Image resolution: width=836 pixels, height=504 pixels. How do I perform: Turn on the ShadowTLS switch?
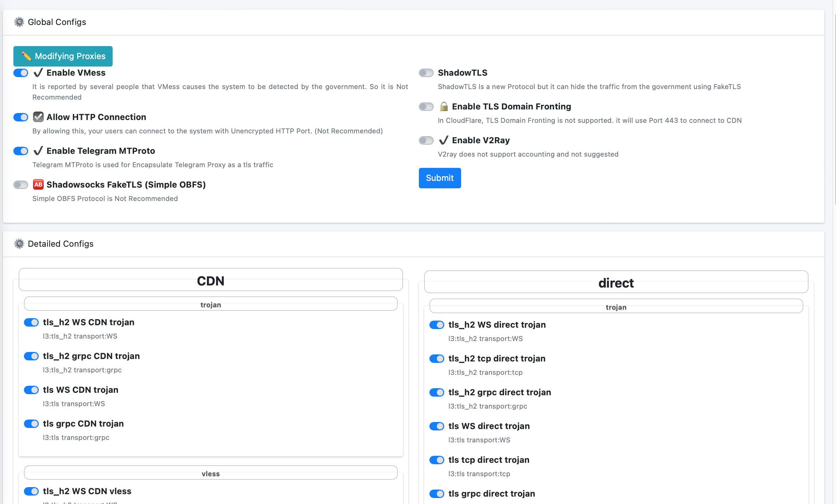coord(426,73)
